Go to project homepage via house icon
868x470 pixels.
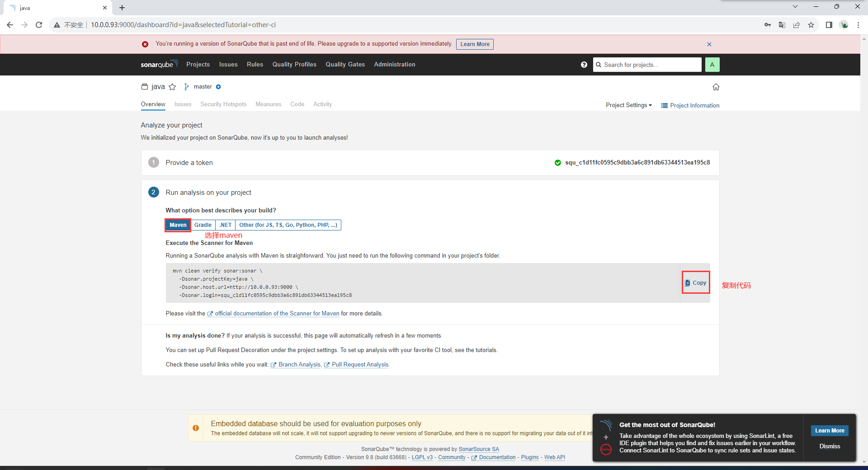[x=716, y=87]
